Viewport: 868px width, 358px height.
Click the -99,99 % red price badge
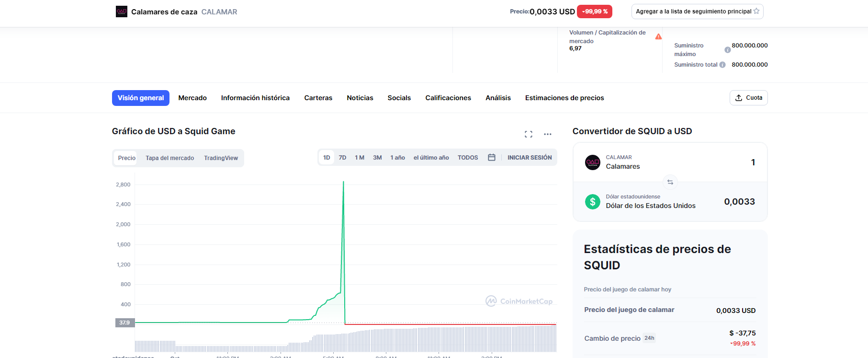(x=595, y=12)
